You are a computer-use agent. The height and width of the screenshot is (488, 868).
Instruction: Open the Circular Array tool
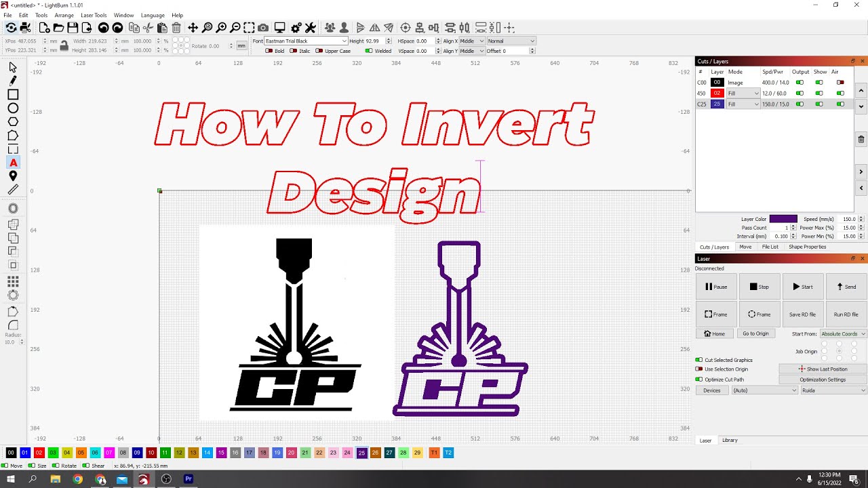13,295
